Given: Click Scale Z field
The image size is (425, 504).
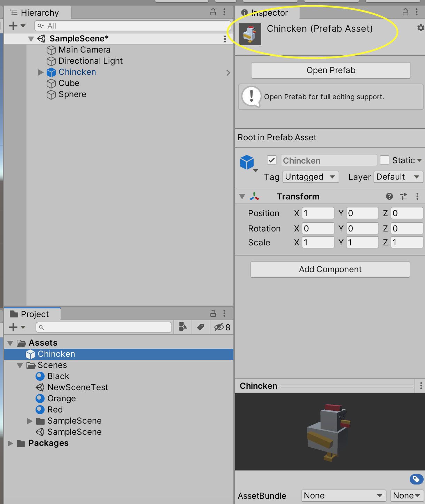Looking at the screenshot, I should (x=407, y=242).
